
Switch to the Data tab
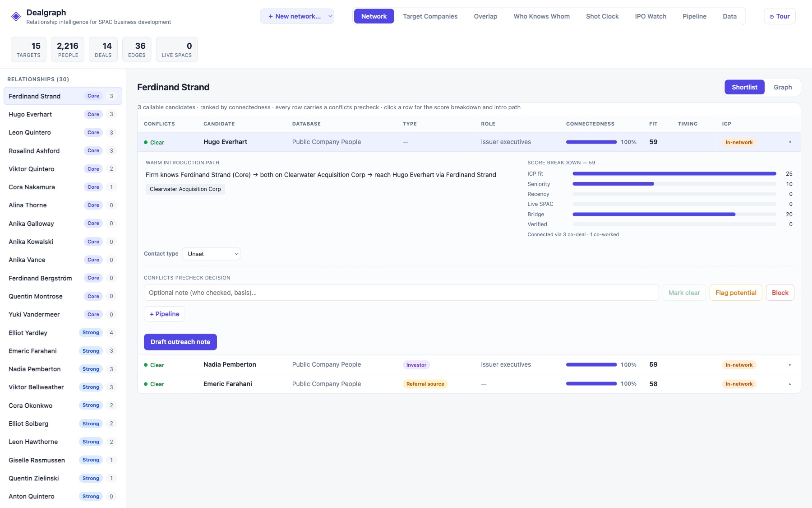coord(729,16)
